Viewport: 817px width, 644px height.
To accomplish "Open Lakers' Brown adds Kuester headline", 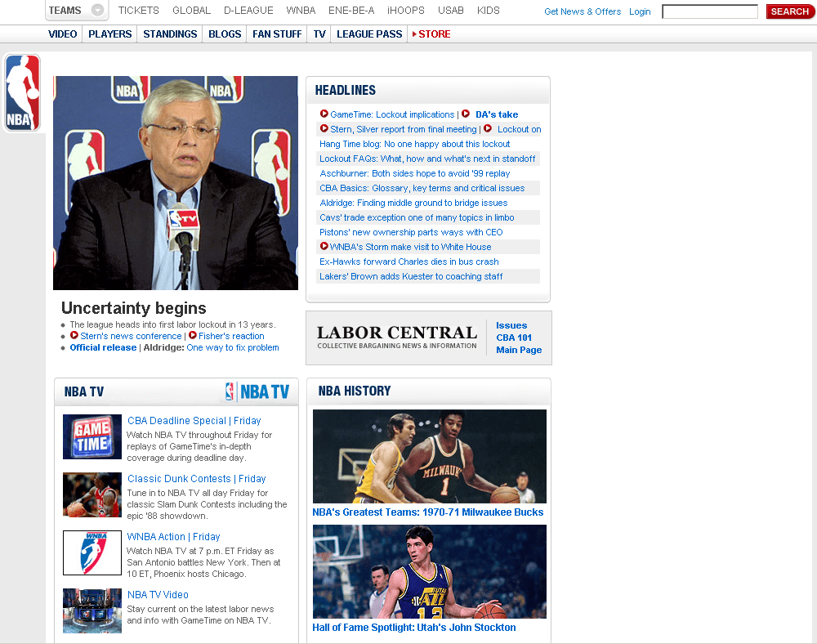I will [x=411, y=276].
